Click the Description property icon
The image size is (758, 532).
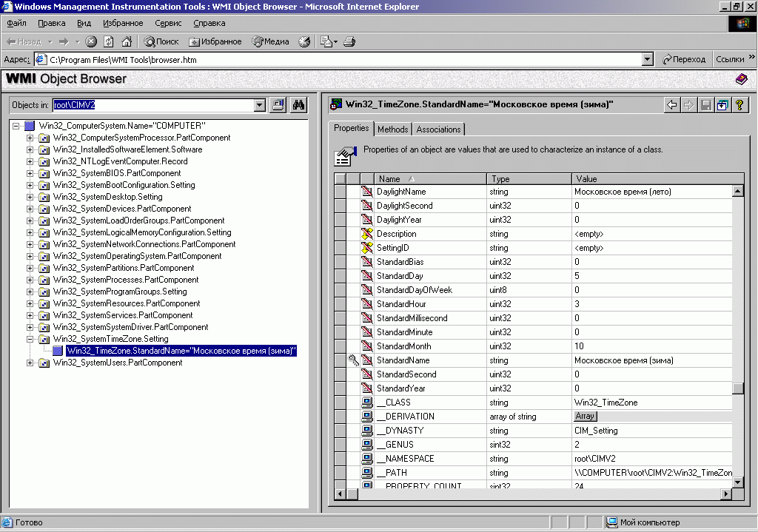[367, 233]
